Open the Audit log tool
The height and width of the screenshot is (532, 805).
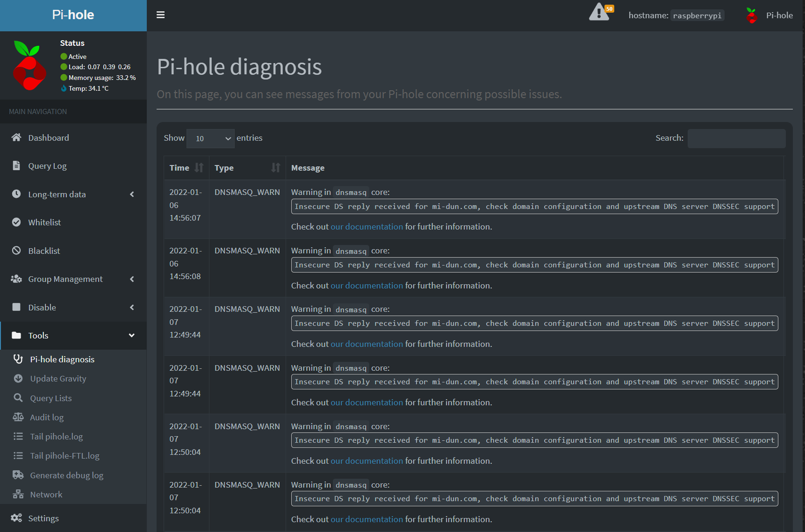[x=47, y=417]
